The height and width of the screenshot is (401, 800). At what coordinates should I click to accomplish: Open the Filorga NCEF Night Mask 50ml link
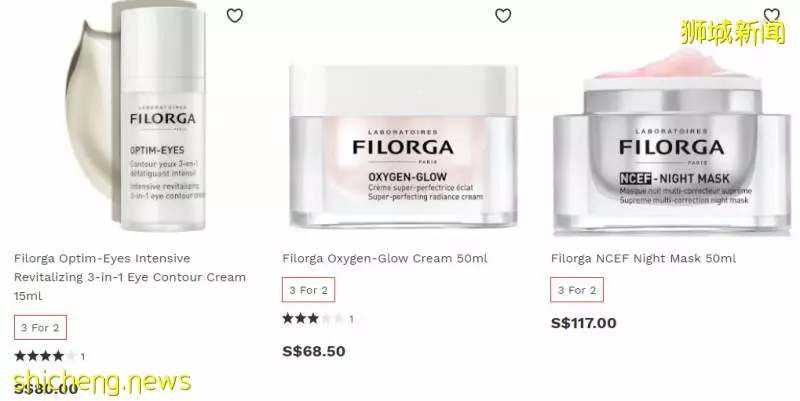point(643,259)
